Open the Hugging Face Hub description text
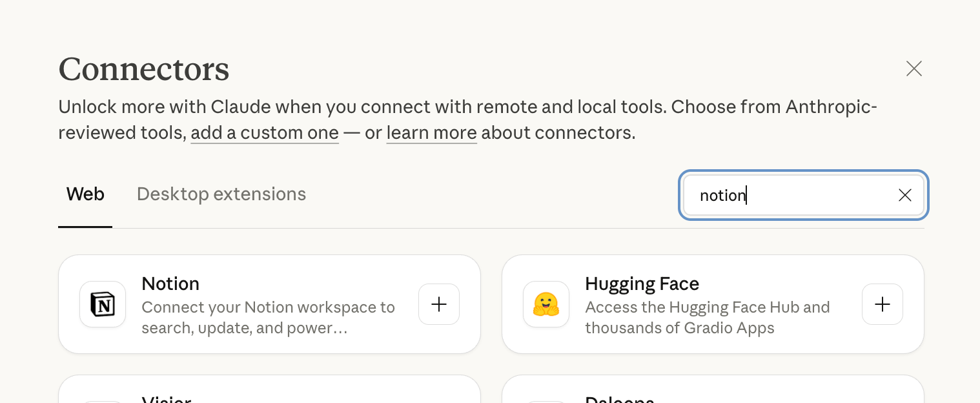980x403 pixels. tap(708, 317)
